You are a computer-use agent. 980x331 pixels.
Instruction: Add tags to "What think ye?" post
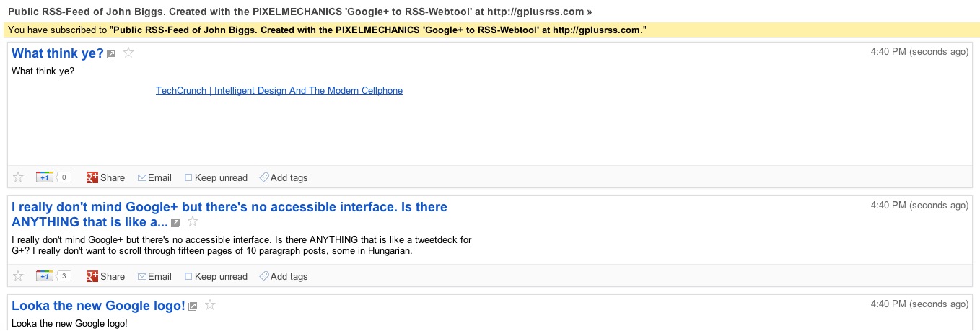[284, 177]
